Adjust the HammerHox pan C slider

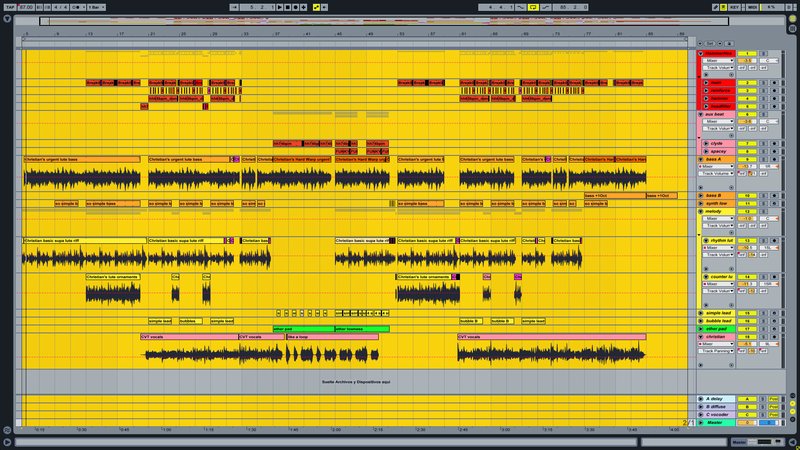coord(769,61)
